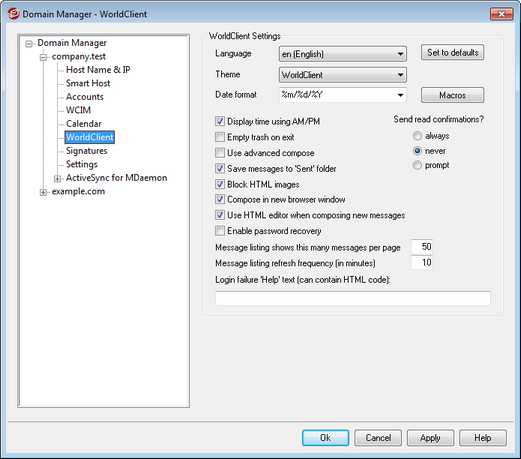Select ActiveSync for MDaemon item
This screenshot has width=521, height=459.
point(116,178)
